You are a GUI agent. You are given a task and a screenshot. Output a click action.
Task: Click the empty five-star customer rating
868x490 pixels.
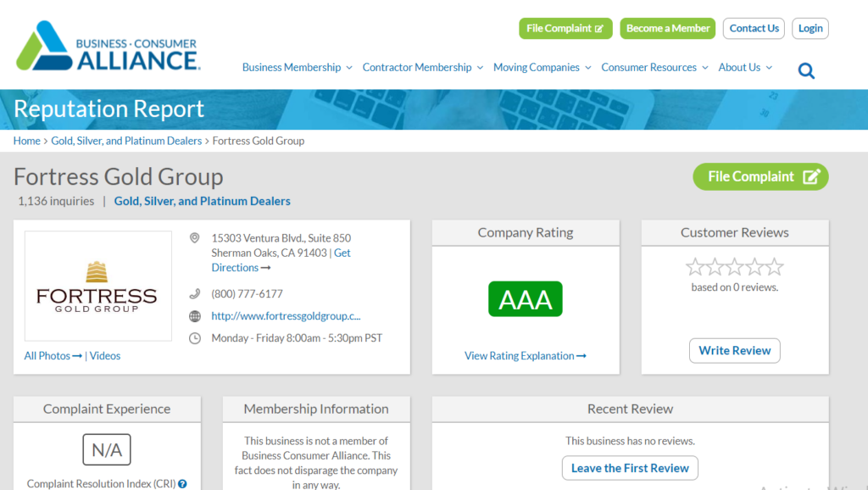735,267
